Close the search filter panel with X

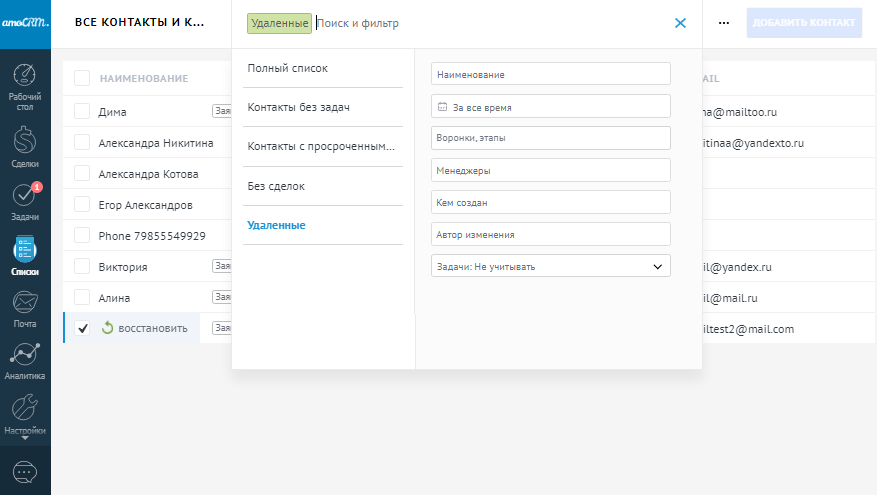point(680,23)
